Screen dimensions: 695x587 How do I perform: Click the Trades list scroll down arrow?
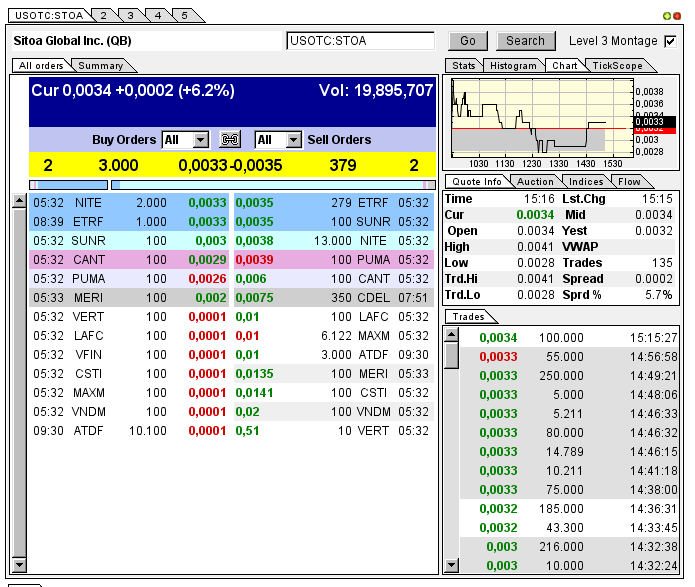451,565
